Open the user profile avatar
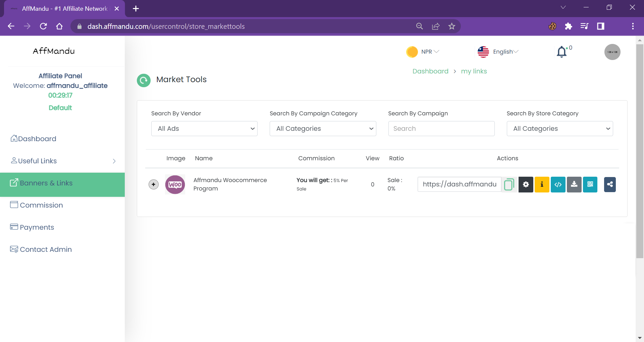The image size is (644, 342). coord(612,52)
